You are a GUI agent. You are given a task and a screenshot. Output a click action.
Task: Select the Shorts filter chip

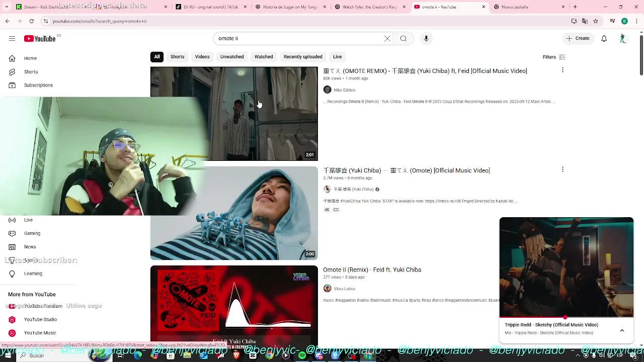point(177,57)
